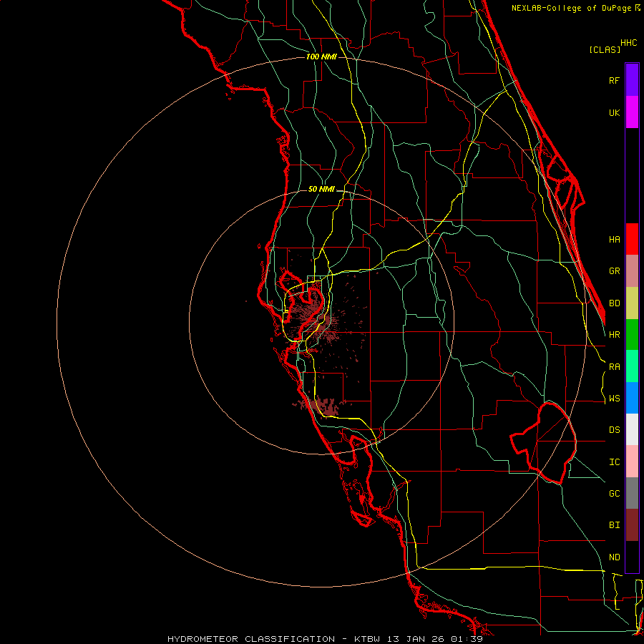
Task: Click the ND legend label
Action: tap(614, 557)
